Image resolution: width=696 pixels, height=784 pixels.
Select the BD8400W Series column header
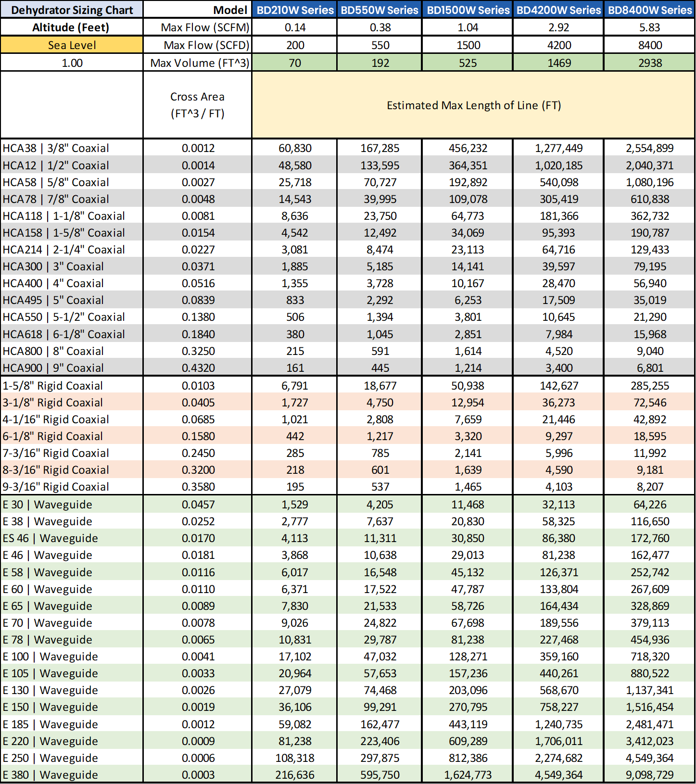(x=649, y=10)
